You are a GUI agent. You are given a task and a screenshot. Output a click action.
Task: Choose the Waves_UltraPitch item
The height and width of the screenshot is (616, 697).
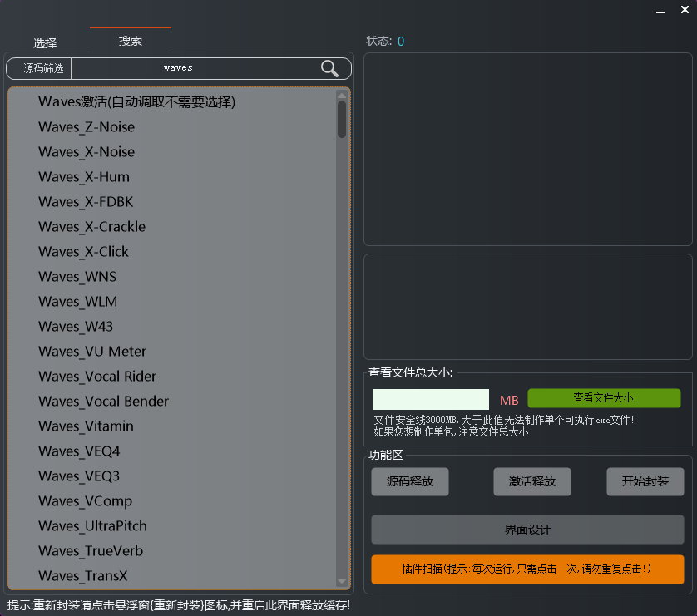pyautogui.click(x=92, y=526)
